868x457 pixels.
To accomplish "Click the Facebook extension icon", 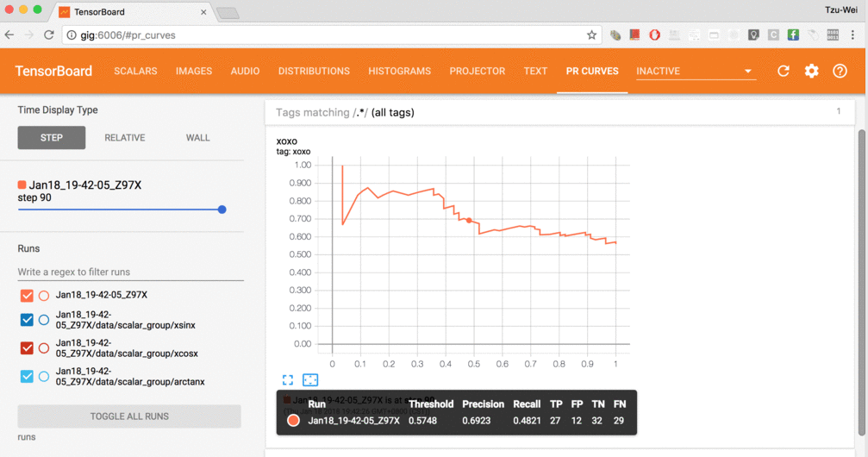I will [x=793, y=34].
